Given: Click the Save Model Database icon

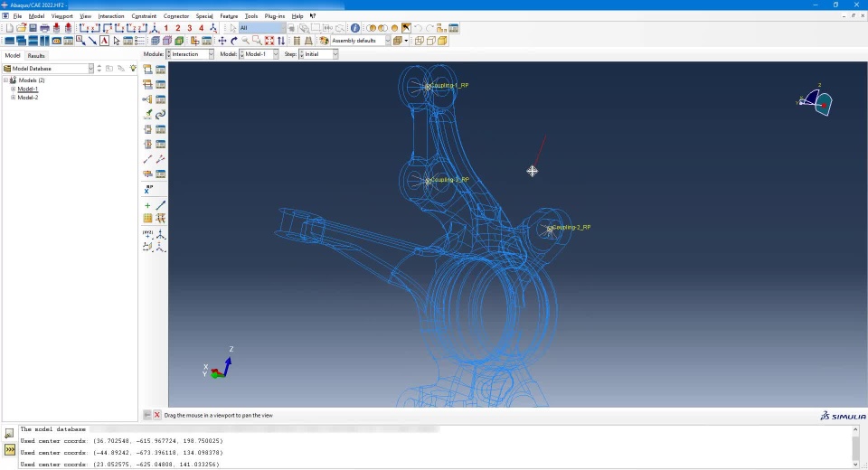Looking at the screenshot, I should pos(33,28).
